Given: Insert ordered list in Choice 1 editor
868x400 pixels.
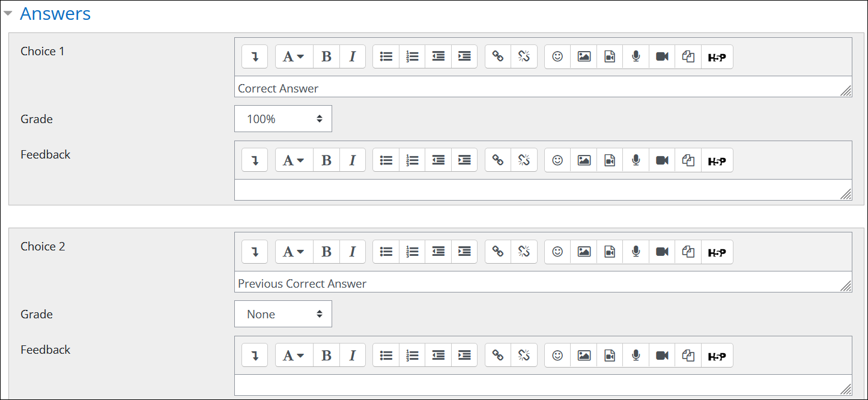Looking at the screenshot, I should click(412, 56).
